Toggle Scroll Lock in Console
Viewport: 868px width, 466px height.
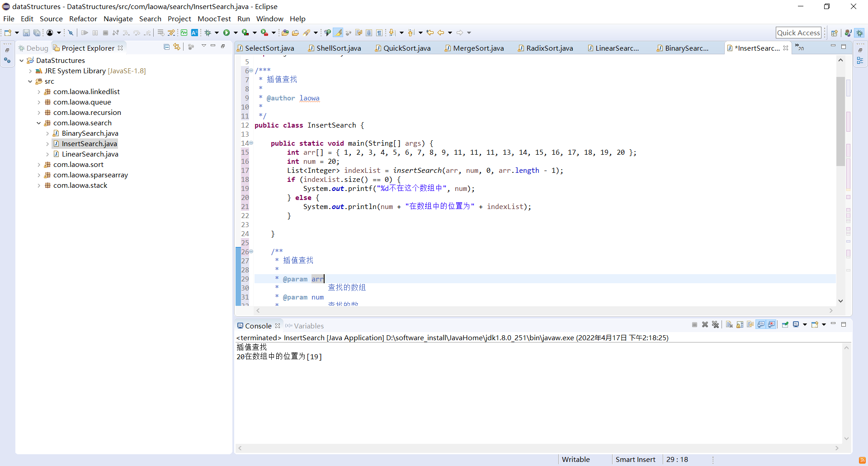click(740, 324)
